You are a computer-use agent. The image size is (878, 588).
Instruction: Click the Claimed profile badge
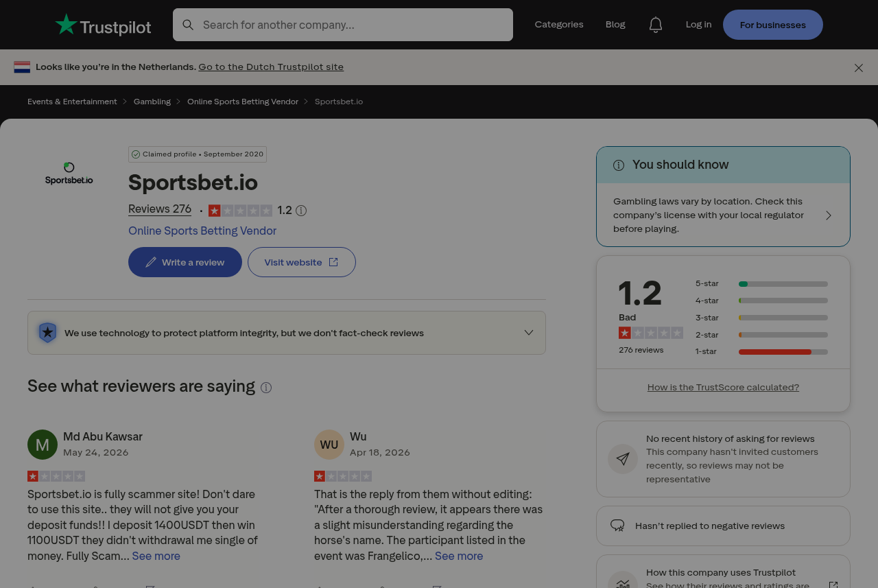click(x=198, y=154)
